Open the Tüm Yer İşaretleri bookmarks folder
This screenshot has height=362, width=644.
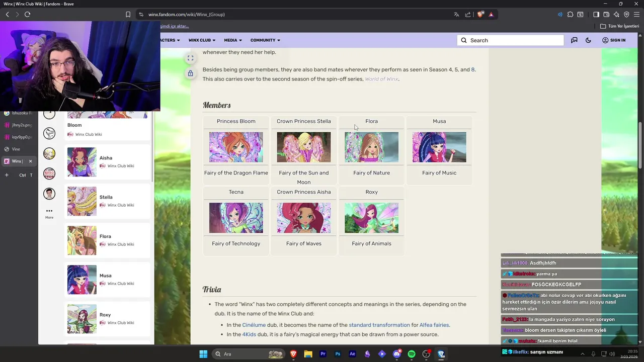pyautogui.click(x=619, y=26)
